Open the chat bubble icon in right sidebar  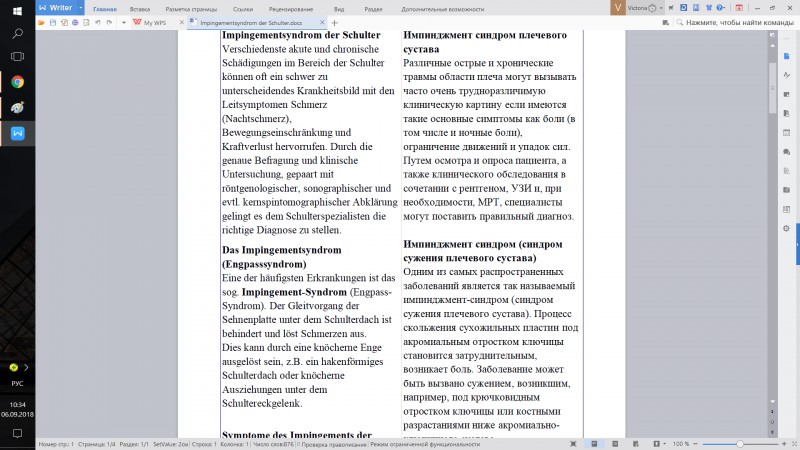tap(786, 152)
